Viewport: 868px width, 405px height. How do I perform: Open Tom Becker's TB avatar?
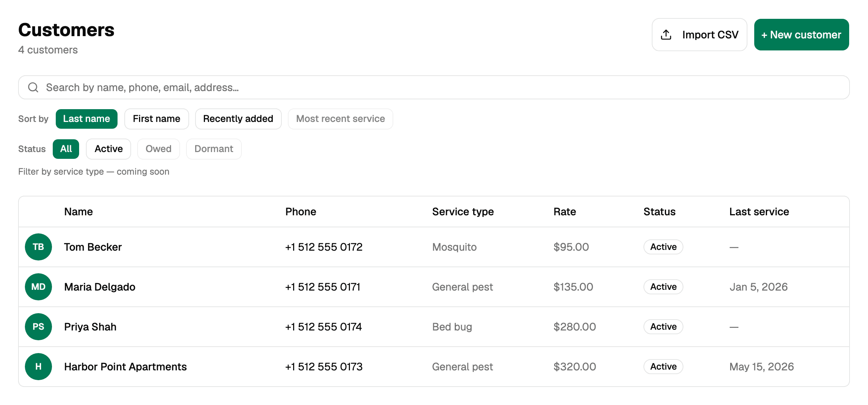[38, 247]
